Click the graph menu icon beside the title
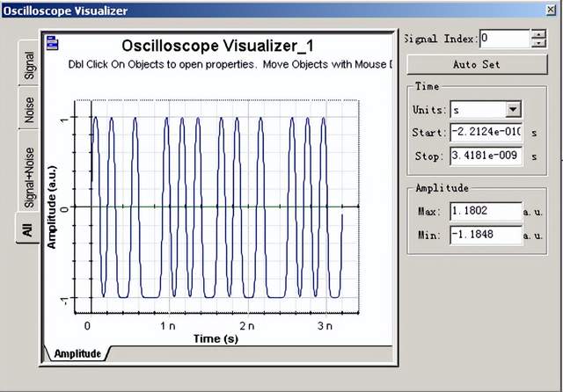 53,43
